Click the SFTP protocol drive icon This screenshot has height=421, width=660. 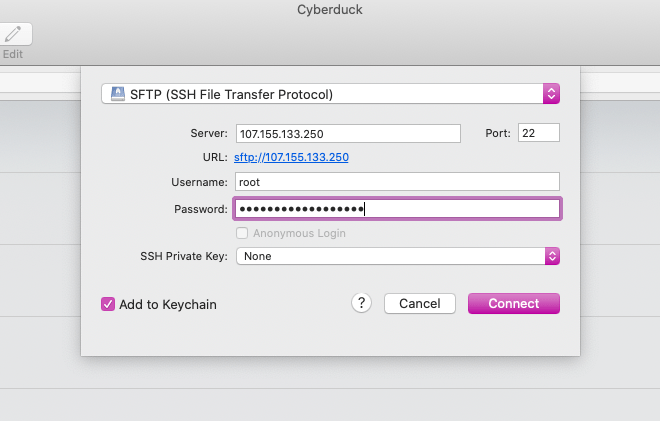pyautogui.click(x=118, y=94)
